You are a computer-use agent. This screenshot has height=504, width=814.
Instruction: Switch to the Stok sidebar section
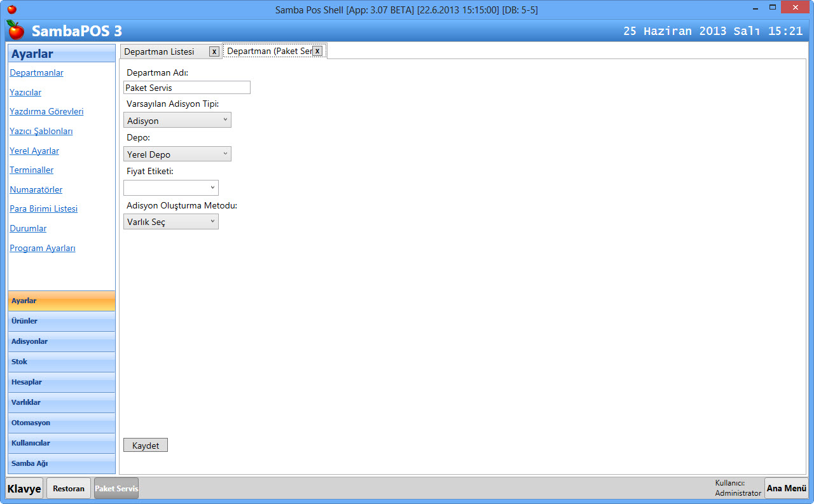click(x=62, y=362)
